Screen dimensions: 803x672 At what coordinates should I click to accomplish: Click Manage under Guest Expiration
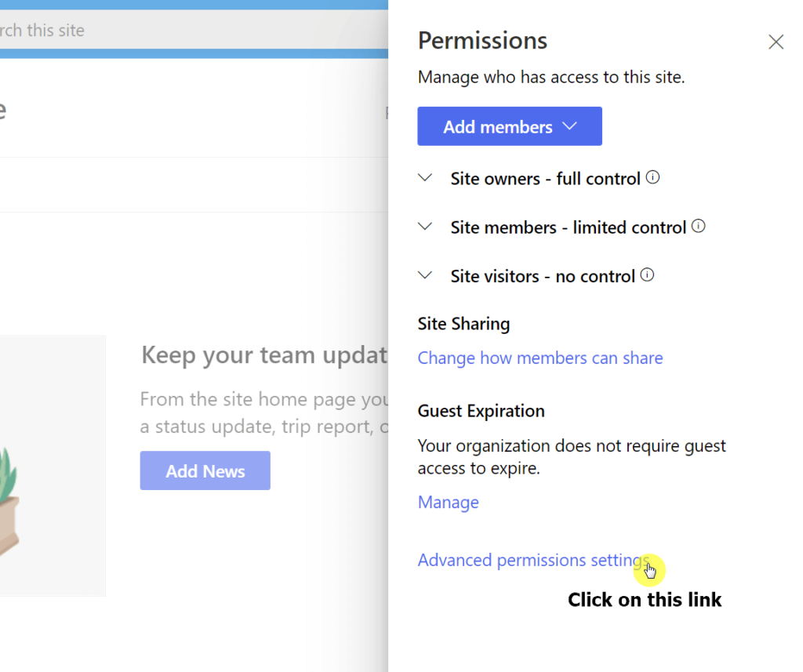[x=448, y=503]
